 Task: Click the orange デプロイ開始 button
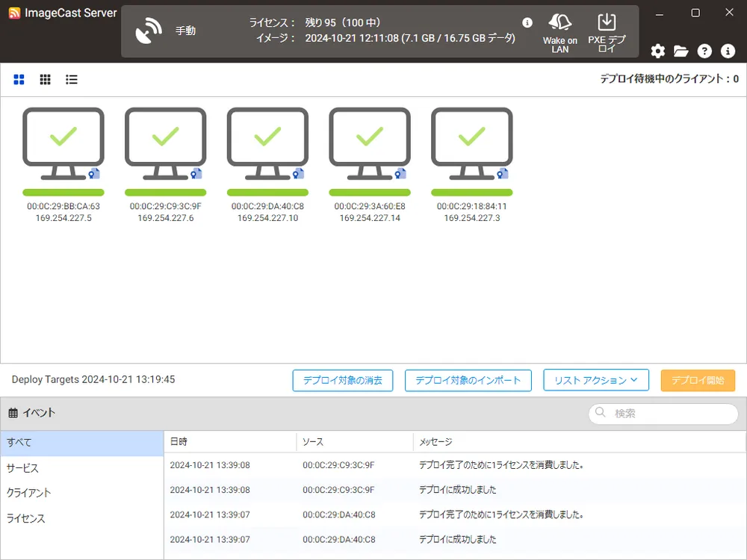(x=697, y=380)
